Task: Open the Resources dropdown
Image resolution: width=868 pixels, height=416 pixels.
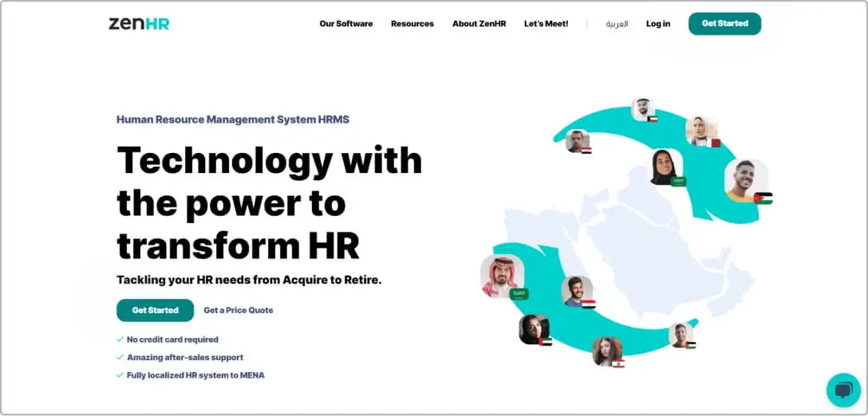Action: coord(412,24)
